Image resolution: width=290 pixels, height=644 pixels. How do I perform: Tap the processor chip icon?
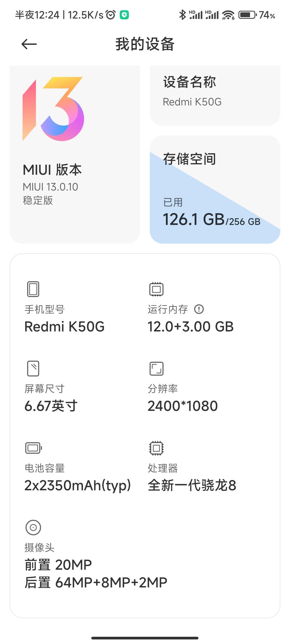(x=156, y=448)
